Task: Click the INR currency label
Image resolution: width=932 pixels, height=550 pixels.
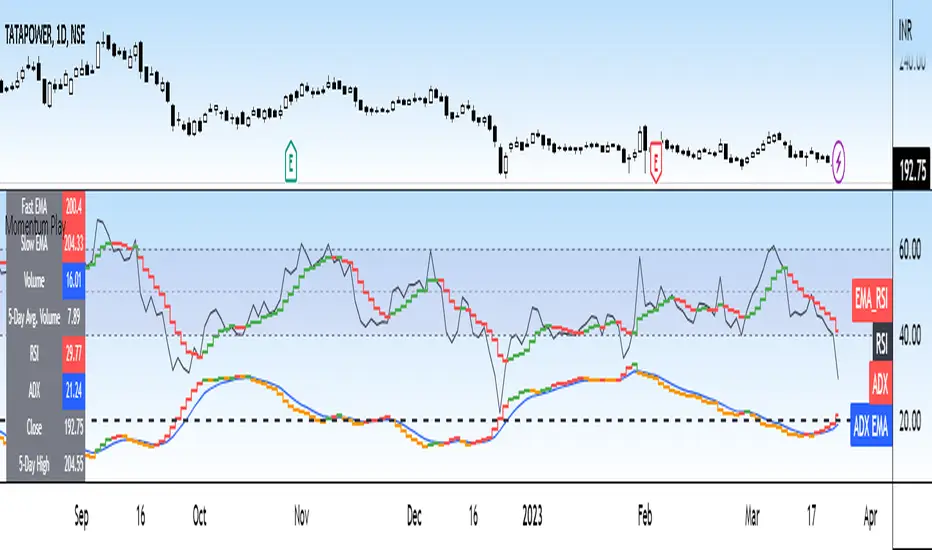Action: pos(905,32)
